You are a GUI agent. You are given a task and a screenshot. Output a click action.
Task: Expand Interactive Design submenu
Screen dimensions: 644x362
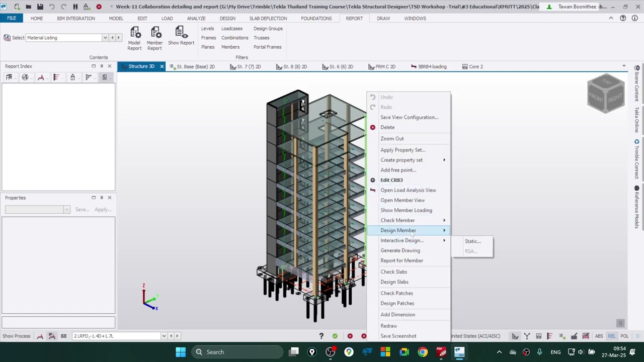(x=409, y=240)
